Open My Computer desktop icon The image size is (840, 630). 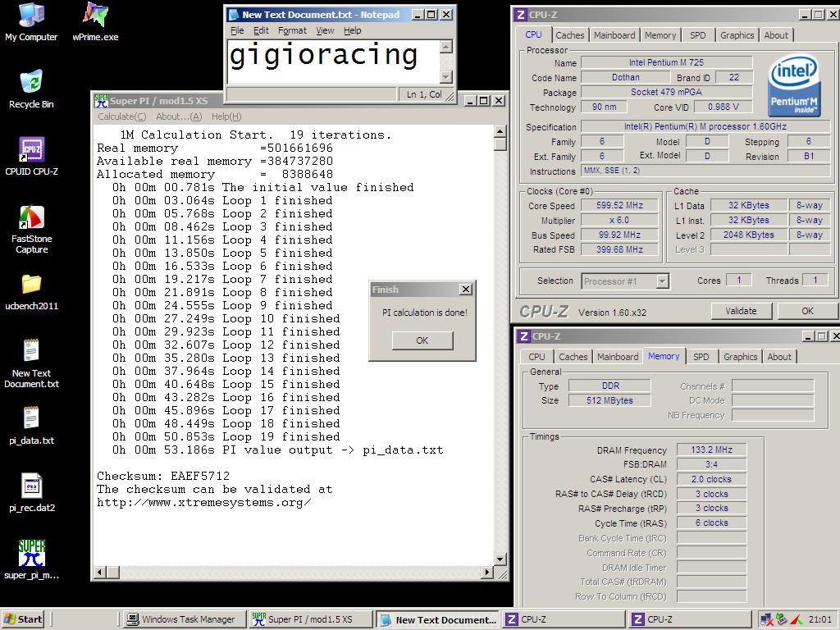(31, 21)
